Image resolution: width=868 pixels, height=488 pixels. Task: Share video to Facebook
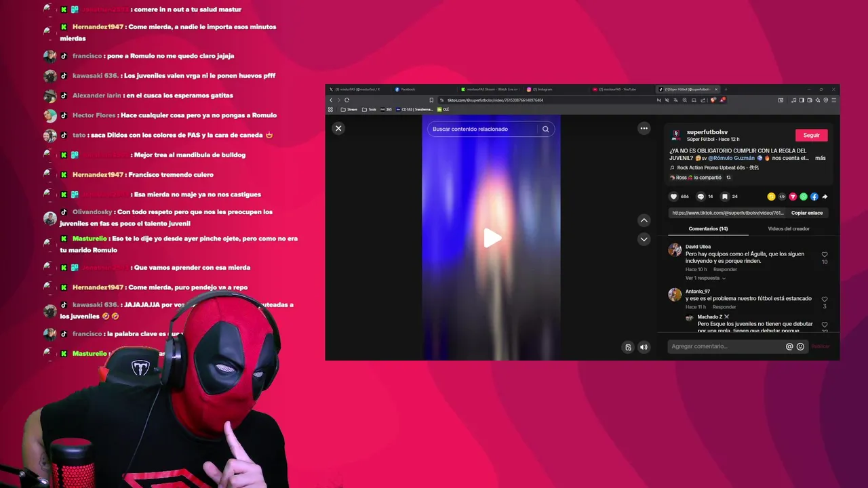814,197
